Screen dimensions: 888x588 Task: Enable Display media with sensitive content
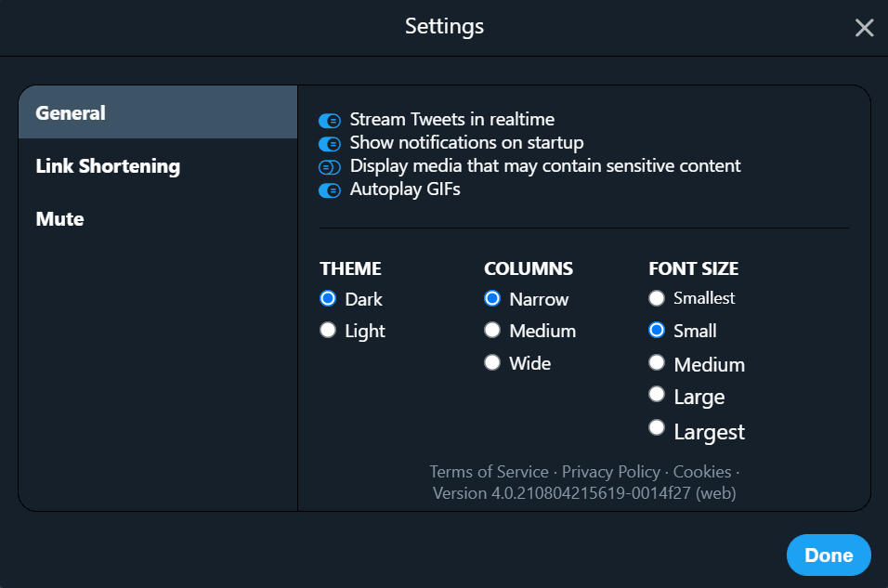click(x=330, y=167)
